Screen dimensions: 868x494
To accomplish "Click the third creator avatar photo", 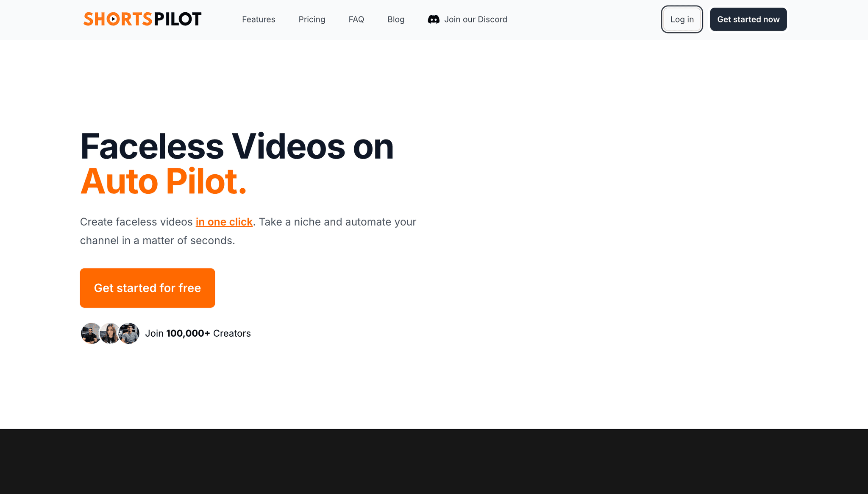I will 129,333.
